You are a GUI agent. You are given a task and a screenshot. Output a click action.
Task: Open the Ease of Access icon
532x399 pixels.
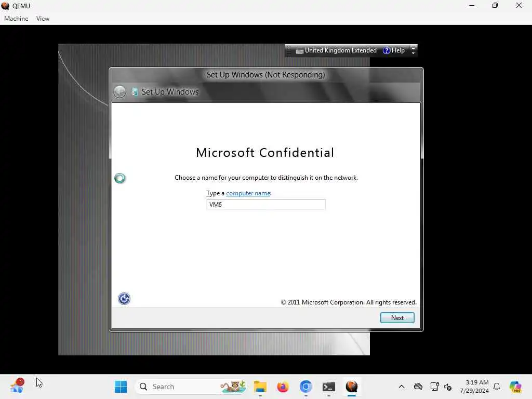click(x=124, y=299)
